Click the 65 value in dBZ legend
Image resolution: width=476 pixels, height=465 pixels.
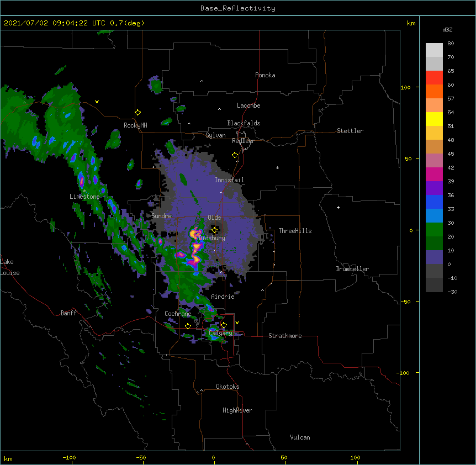(451, 71)
